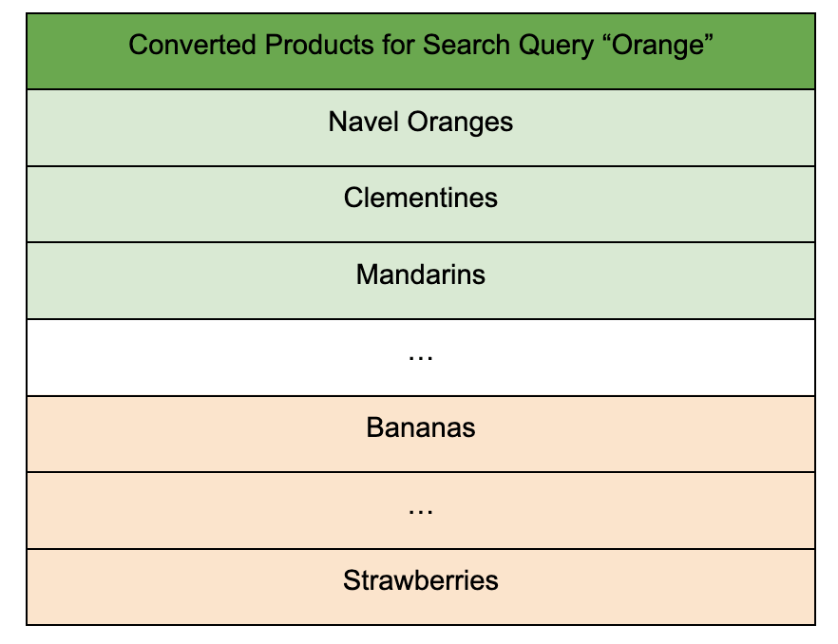Click the ellipsis in the white row
838x644 pixels.
click(x=420, y=357)
